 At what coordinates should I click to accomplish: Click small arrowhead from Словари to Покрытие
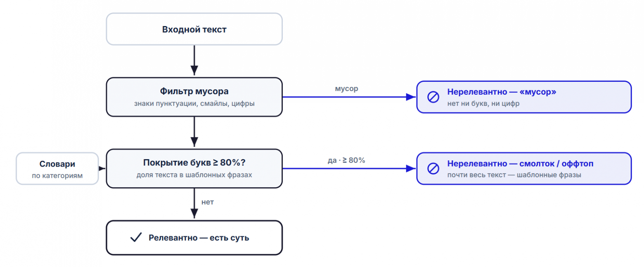pos(102,169)
